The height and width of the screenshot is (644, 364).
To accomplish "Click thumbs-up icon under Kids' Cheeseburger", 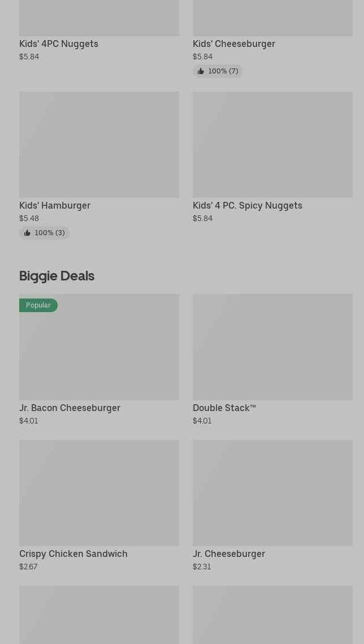I will tap(201, 71).
